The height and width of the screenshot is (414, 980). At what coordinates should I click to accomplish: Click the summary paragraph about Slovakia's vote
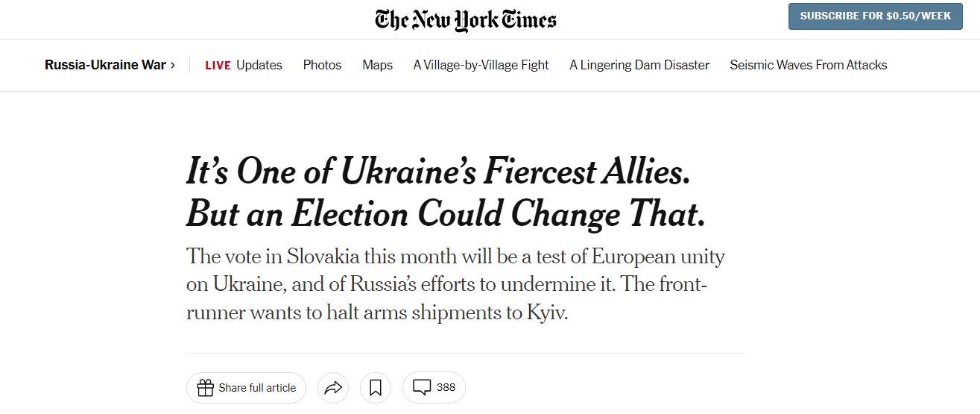click(x=455, y=285)
